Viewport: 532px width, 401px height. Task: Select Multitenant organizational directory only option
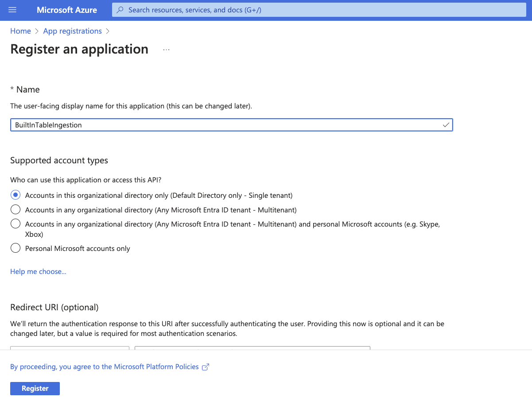click(16, 209)
